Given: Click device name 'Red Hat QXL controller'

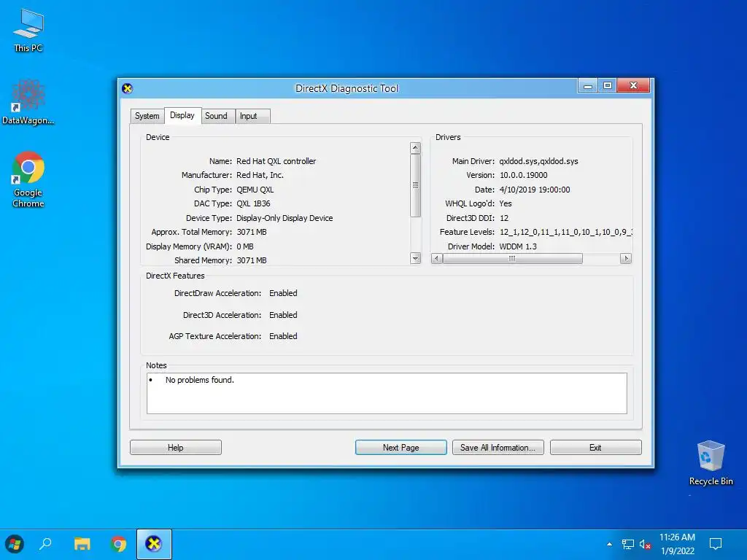Looking at the screenshot, I should (276, 161).
